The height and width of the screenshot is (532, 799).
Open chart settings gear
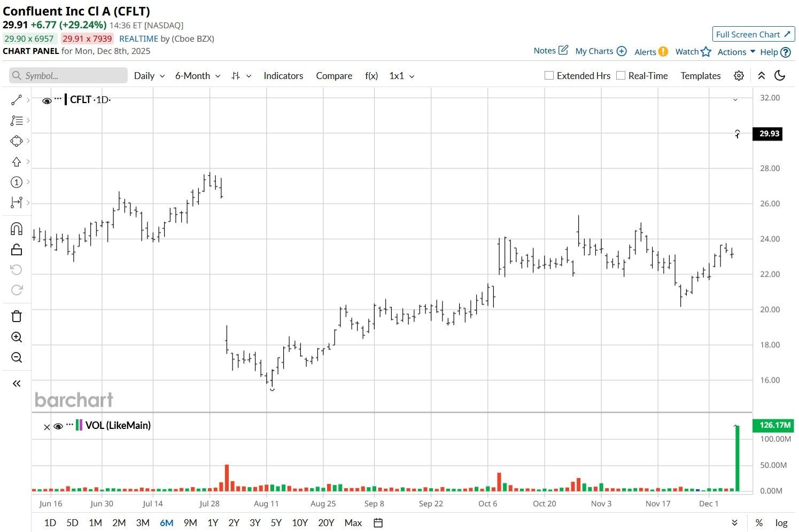(x=739, y=76)
